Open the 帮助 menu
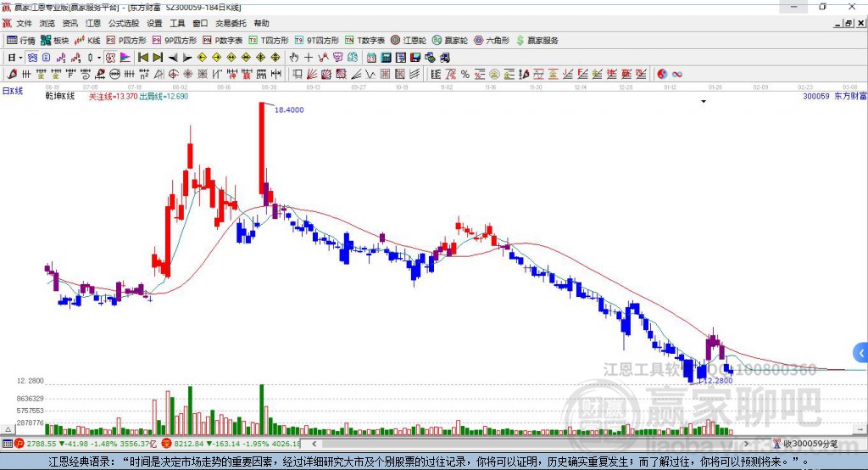The width and height of the screenshot is (868, 470). pos(261,23)
